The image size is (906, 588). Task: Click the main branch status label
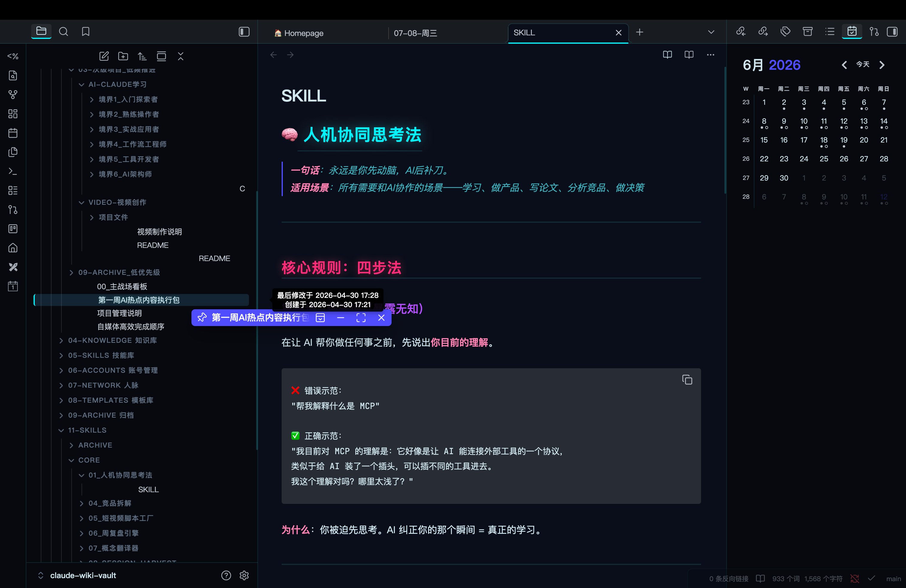[x=893, y=578]
